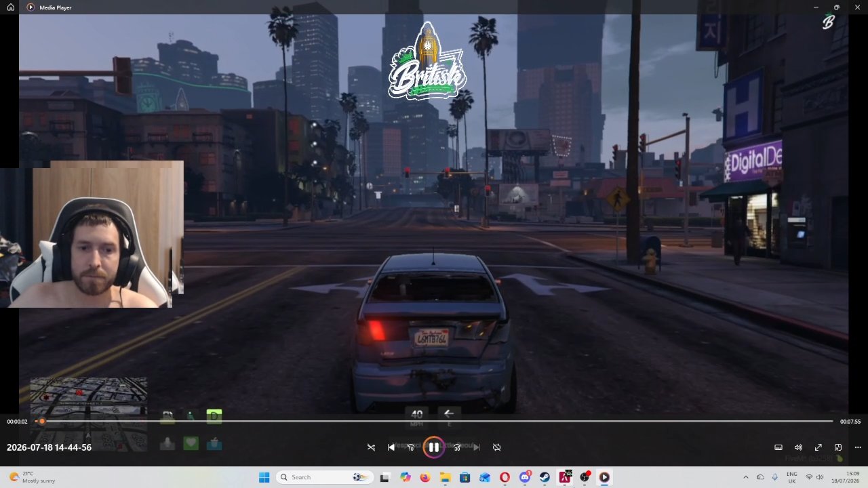Image resolution: width=868 pixels, height=488 pixels.
Task: Open the Windows Start menu
Action: [x=264, y=477]
